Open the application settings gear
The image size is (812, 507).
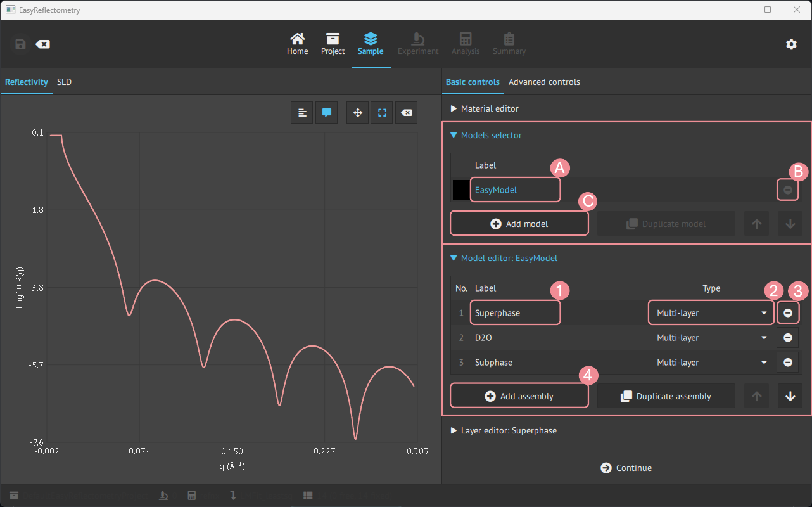[791, 44]
